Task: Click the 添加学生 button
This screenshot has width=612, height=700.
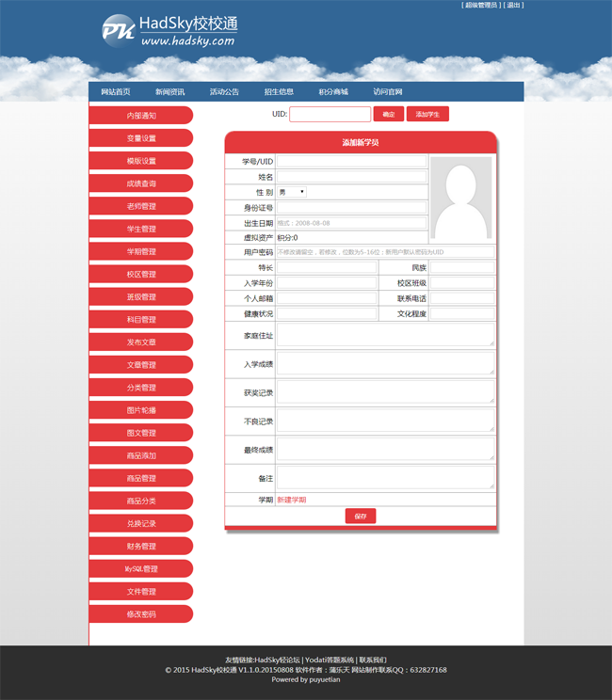Action: point(427,114)
